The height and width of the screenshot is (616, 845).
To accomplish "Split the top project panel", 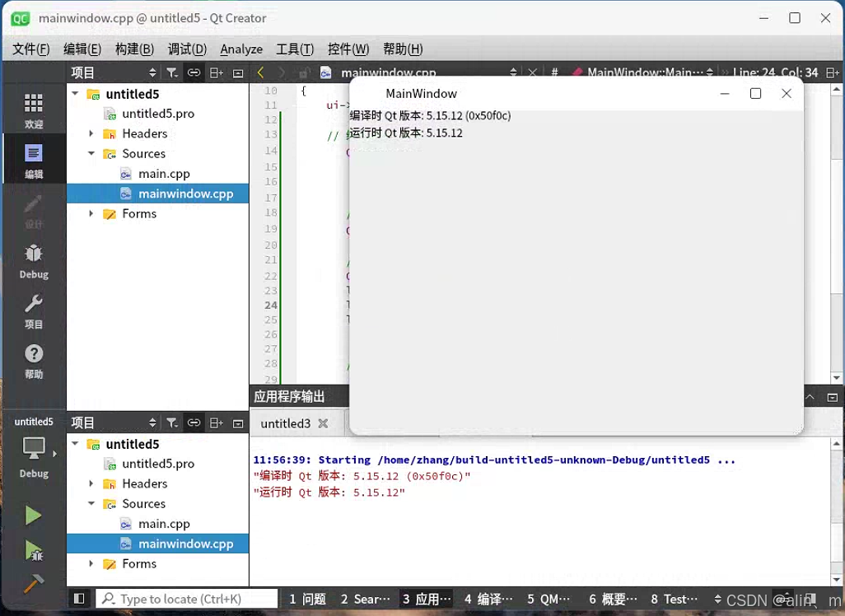I will click(216, 72).
